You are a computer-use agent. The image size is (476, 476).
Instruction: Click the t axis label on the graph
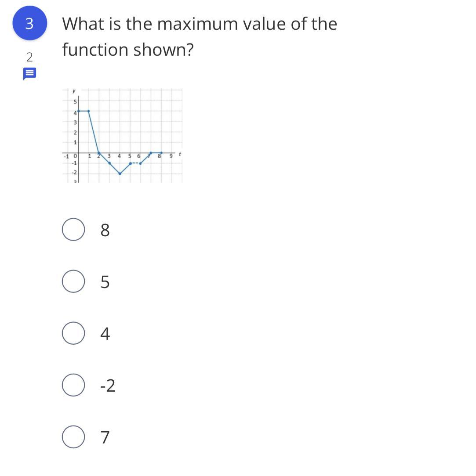coord(180,154)
